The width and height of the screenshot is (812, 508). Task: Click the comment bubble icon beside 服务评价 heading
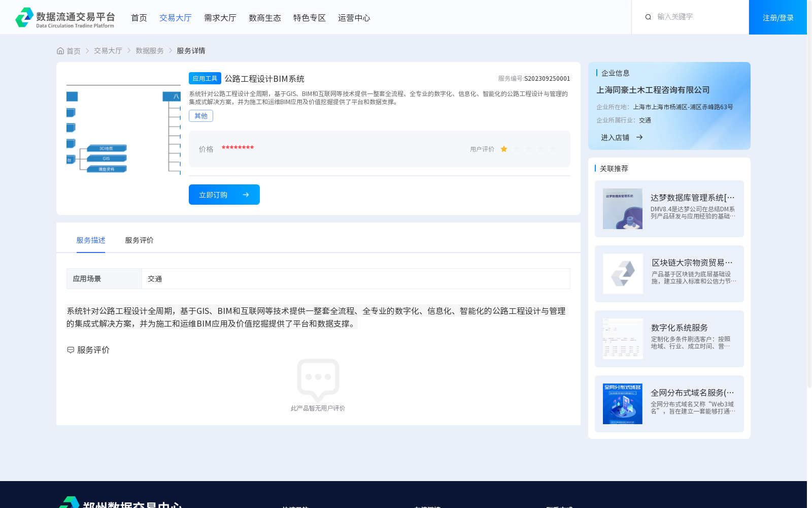click(71, 350)
